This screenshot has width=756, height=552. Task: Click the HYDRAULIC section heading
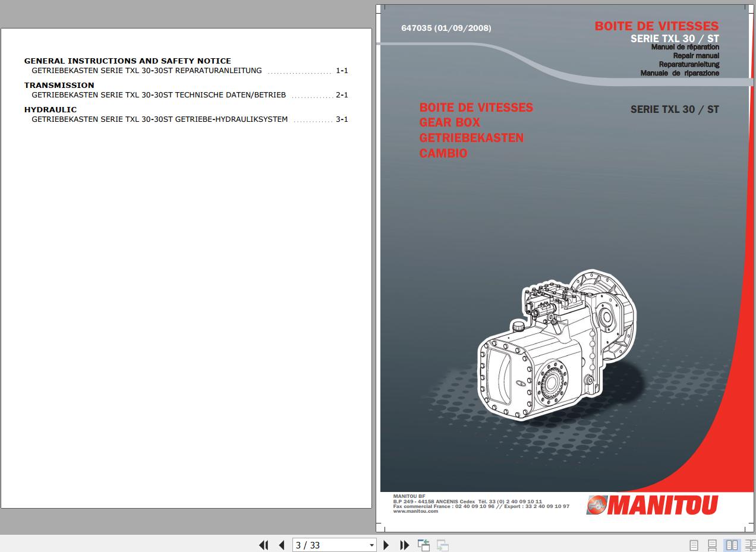point(51,109)
